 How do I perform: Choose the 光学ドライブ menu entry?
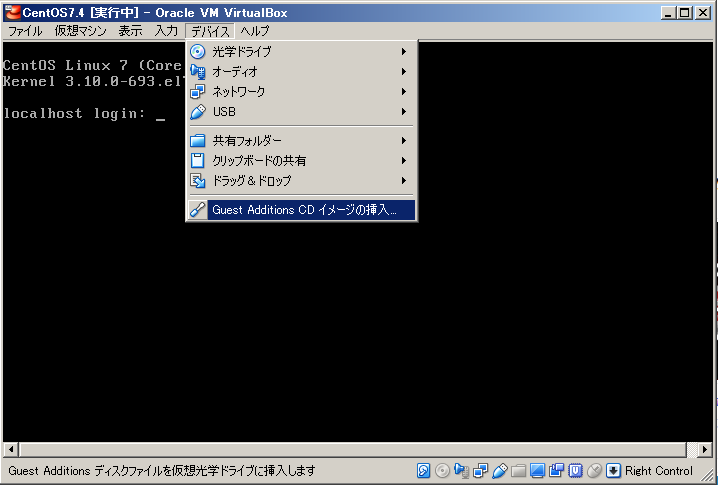point(302,51)
